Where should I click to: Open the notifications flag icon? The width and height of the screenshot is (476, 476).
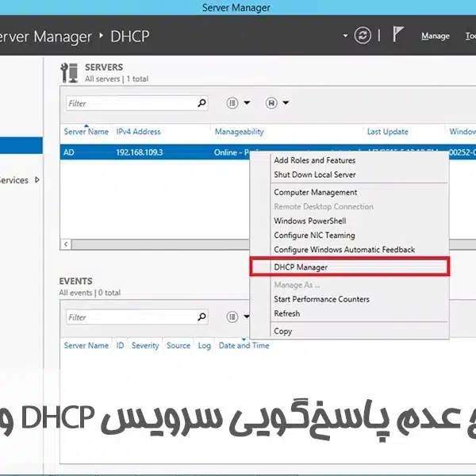[x=398, y=35]
